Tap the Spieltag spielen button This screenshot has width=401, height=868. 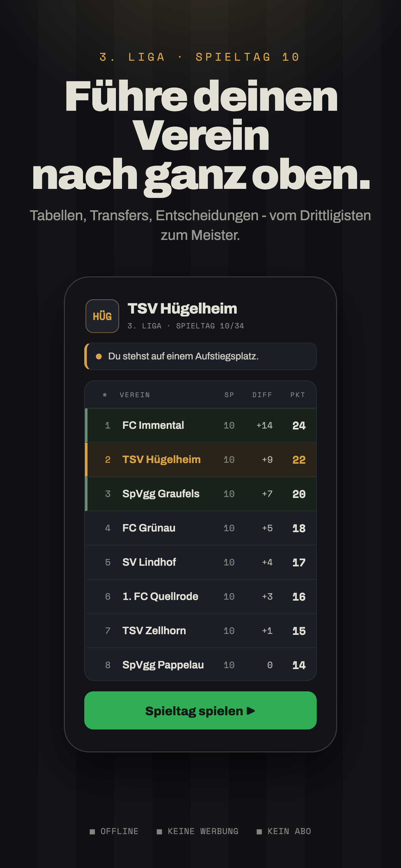coord(200,711)
